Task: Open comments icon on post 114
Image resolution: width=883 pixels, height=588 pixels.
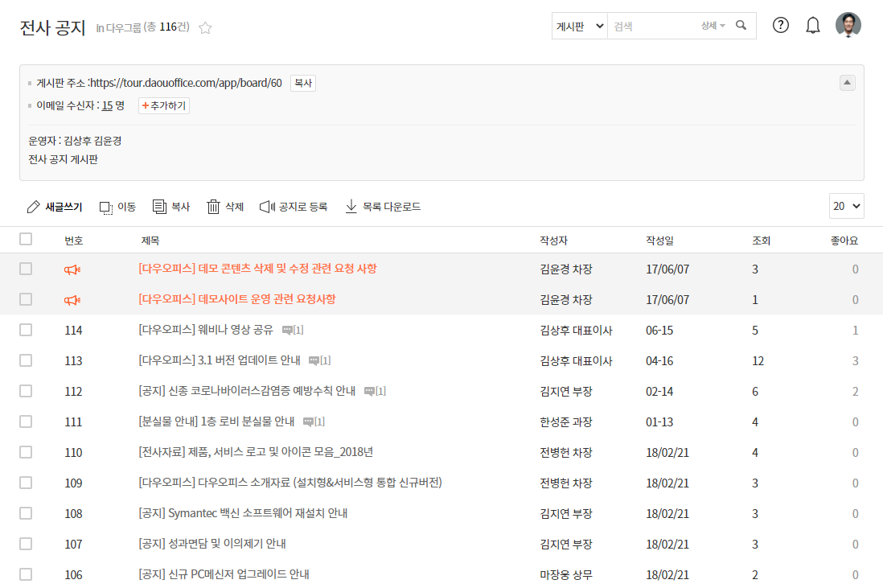Action: click(x=287, y=330)
